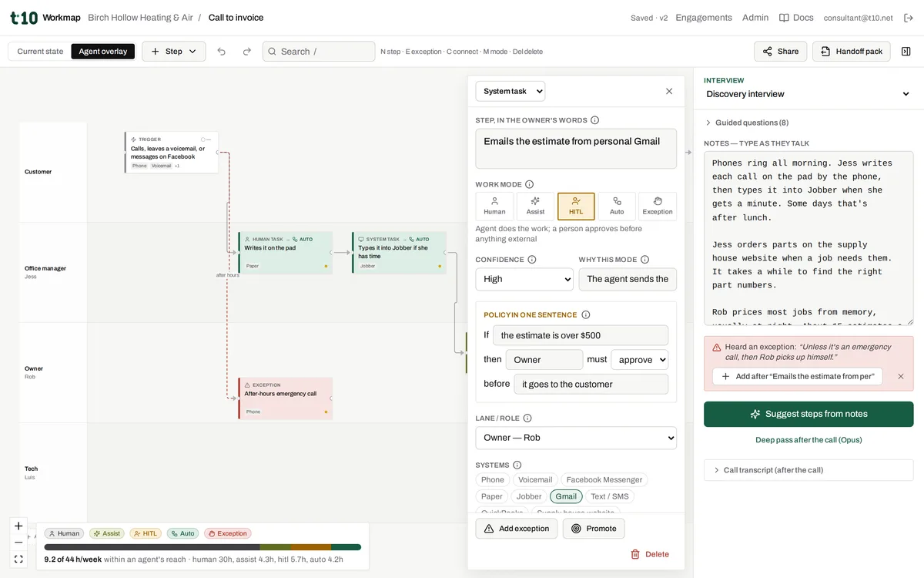Image resolution: width=924 pixels, height=578 pixels.
Task: Click the redo arrow in the toolbar
Action: [247, 52]
